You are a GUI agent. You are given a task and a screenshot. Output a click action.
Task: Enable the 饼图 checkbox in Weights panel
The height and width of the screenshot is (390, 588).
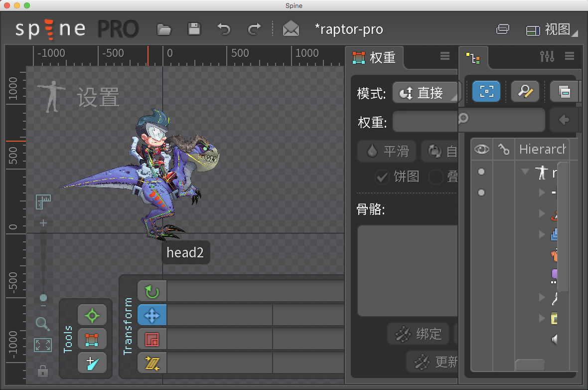pyautogui.click(x=382, y=177)
